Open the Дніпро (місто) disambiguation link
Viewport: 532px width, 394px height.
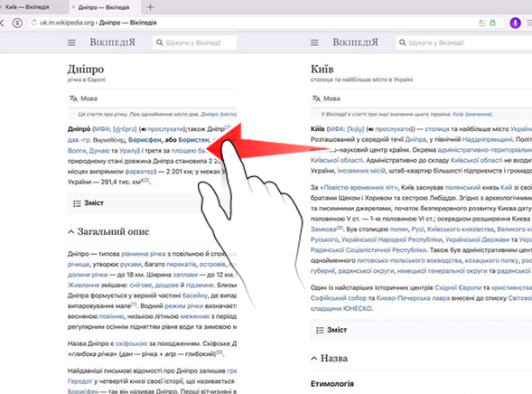click(219, 114)
